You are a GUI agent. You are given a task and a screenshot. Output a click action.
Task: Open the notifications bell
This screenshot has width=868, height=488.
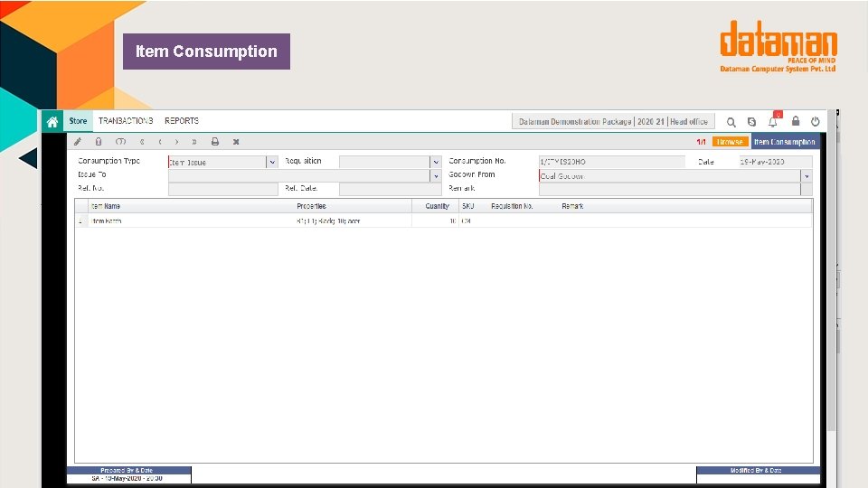coord(773,120)
